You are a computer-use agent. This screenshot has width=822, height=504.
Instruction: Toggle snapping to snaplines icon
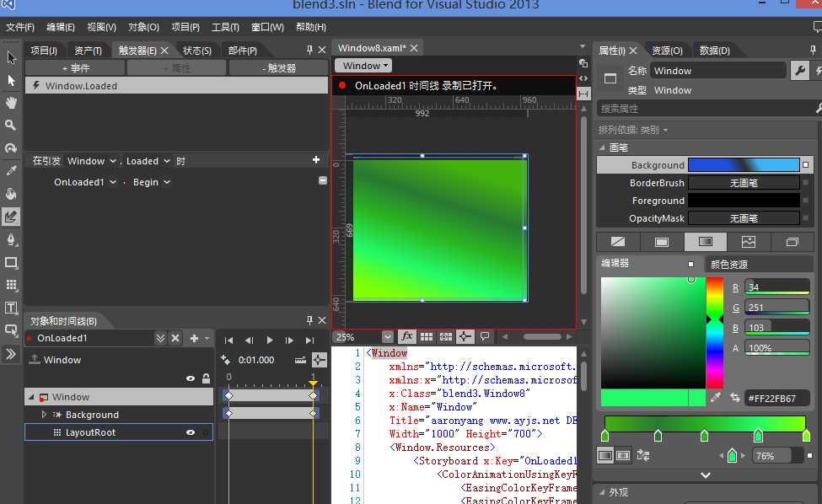(x=465, y=337)
